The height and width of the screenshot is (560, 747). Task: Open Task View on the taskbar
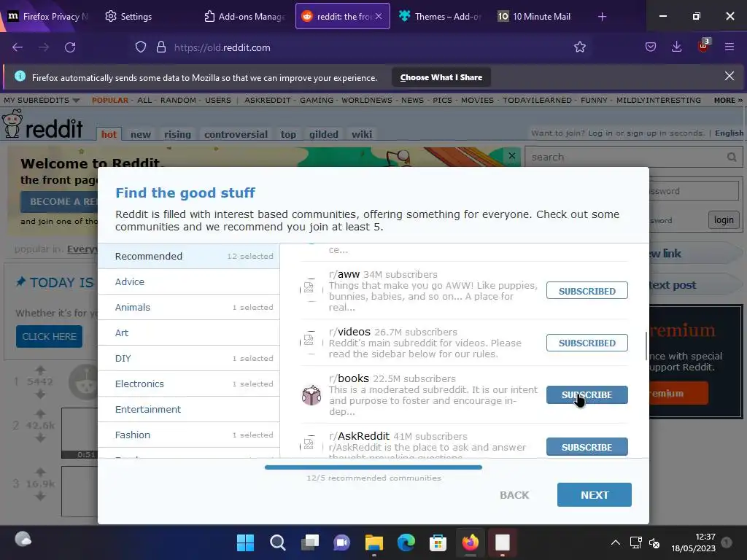(x=309, y=542)
